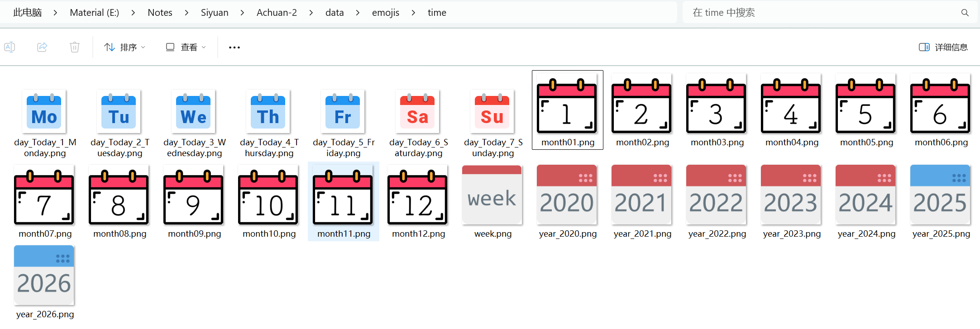Click the search box for time folder
Image resolution: width=980 pixels, height=329 pixels.
(815, 13)
